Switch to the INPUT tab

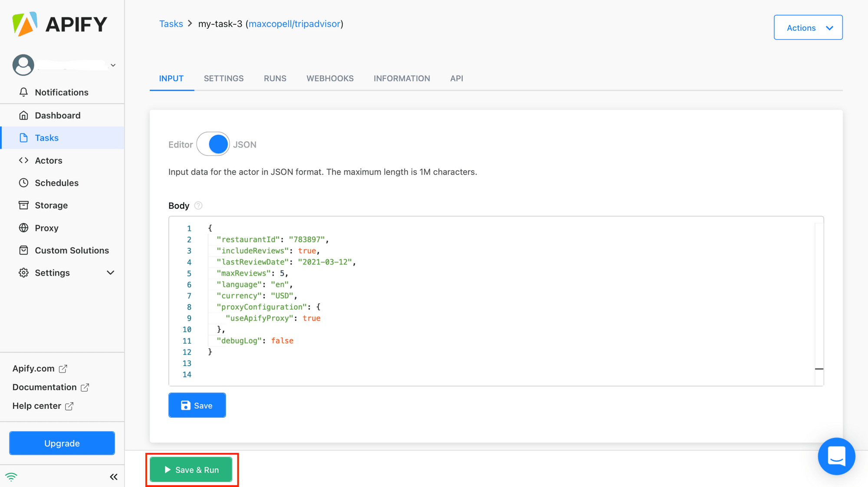(x=171, y=79)
